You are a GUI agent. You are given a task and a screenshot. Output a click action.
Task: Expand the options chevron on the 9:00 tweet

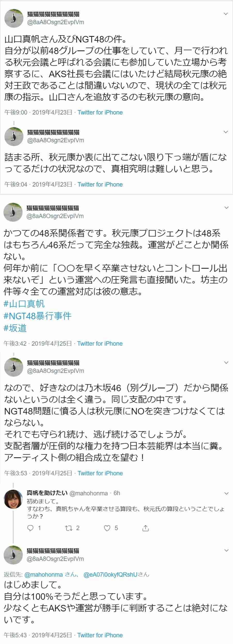pos(226,14)
